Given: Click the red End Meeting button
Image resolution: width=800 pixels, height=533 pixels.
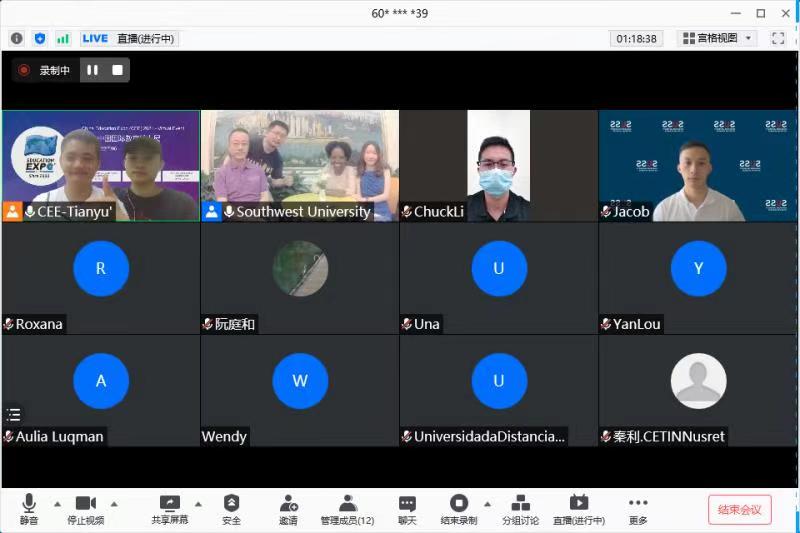Looking at the screenshot, I should [x=739, y=509].
